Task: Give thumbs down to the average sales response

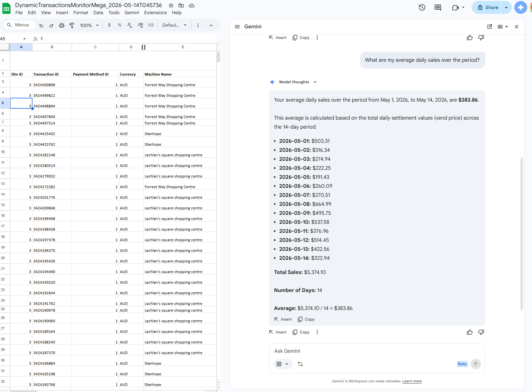Action: point(481,332)
